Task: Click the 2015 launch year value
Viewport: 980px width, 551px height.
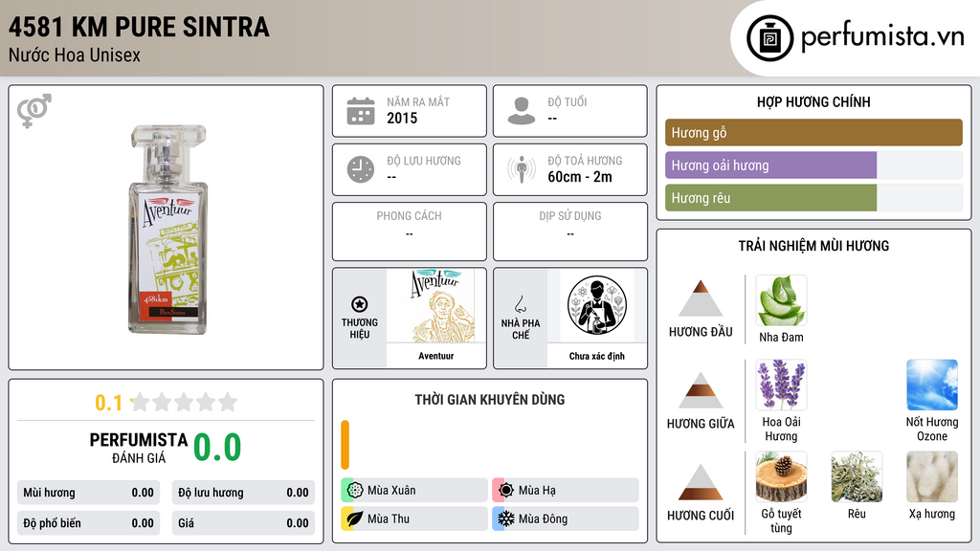Action: point(402,118)
